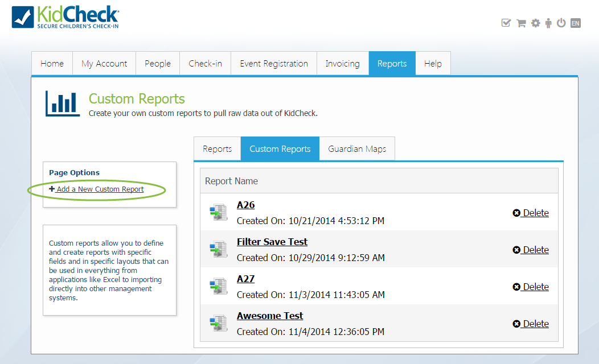The image size is (599, 364).
Task: Open the Filter Save Test report
Action: point(272,241)
